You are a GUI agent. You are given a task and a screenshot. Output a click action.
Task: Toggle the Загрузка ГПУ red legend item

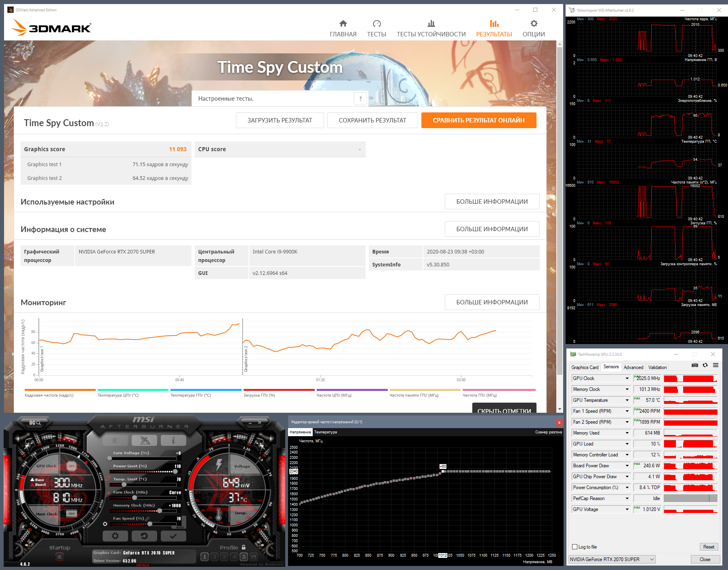click(x=279, y=393)
